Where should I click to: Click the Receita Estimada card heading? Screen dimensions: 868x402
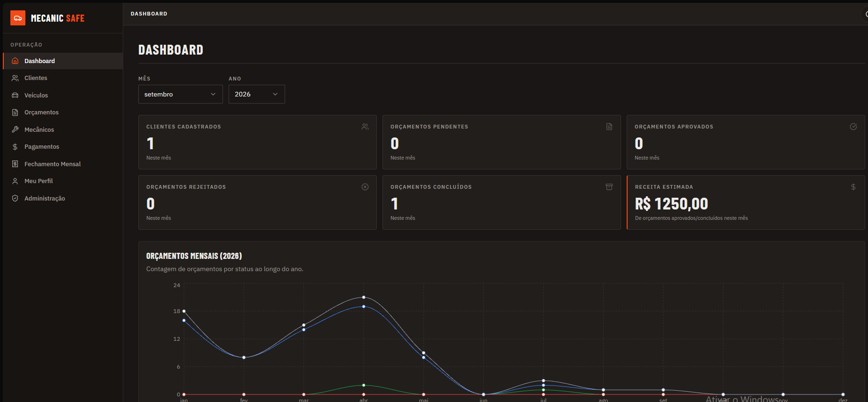[x=664, y=187]
